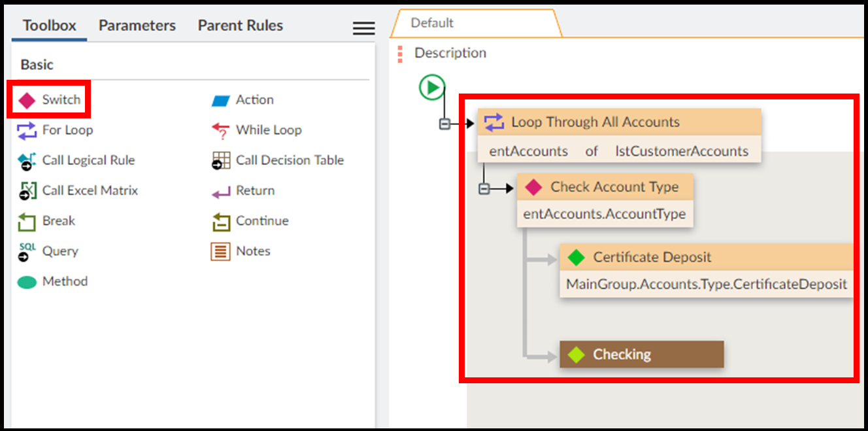Select the Continue tool
The height and width of the screenshot is (431, 868).
point(250,221)
